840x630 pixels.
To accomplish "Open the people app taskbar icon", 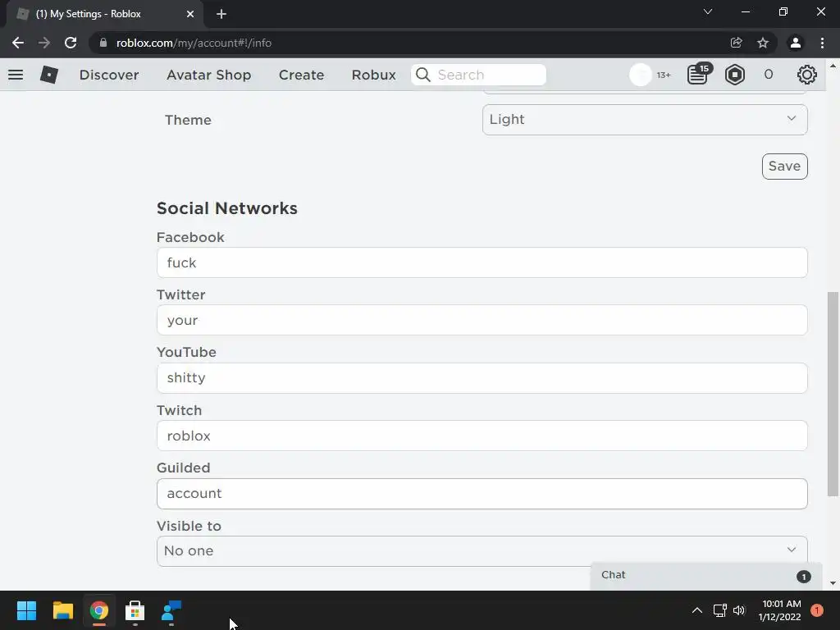I will 171,610.
